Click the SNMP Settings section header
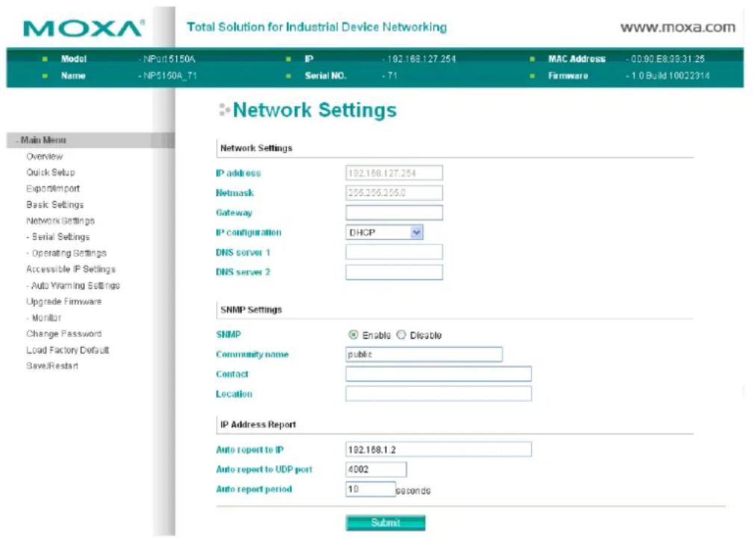The image size is (756, 539). tap(251, 309)
